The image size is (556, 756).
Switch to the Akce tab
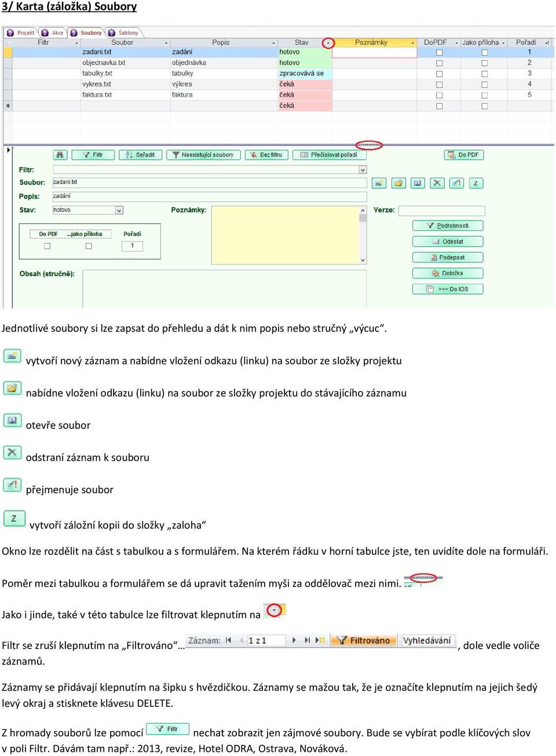pyautogui.click(x=53, y=33)
